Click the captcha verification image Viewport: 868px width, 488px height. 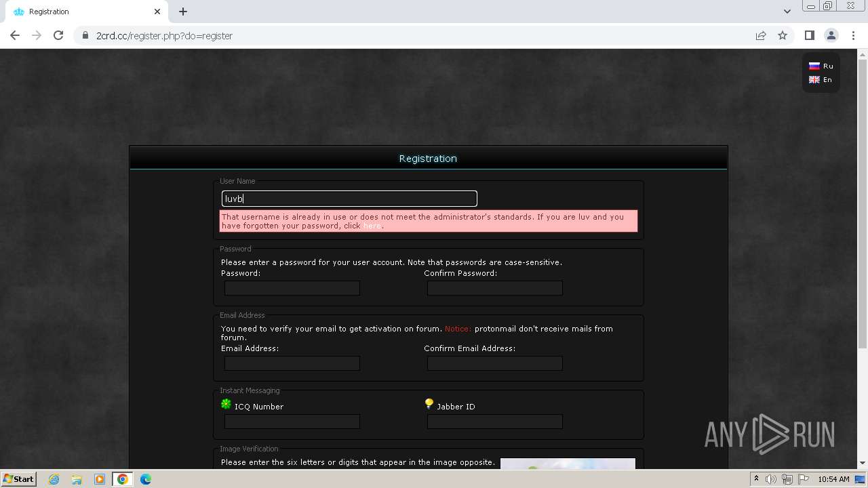point(568,464)
